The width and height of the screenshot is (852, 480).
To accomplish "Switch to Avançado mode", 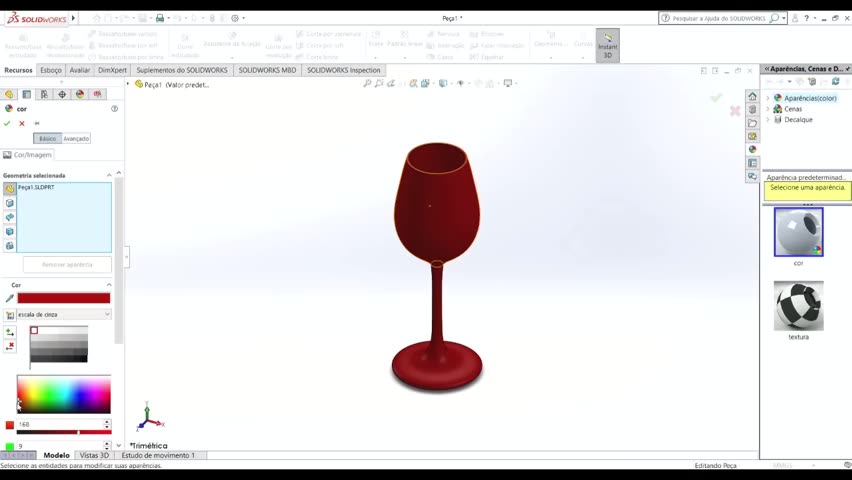I will coord(76,139).
